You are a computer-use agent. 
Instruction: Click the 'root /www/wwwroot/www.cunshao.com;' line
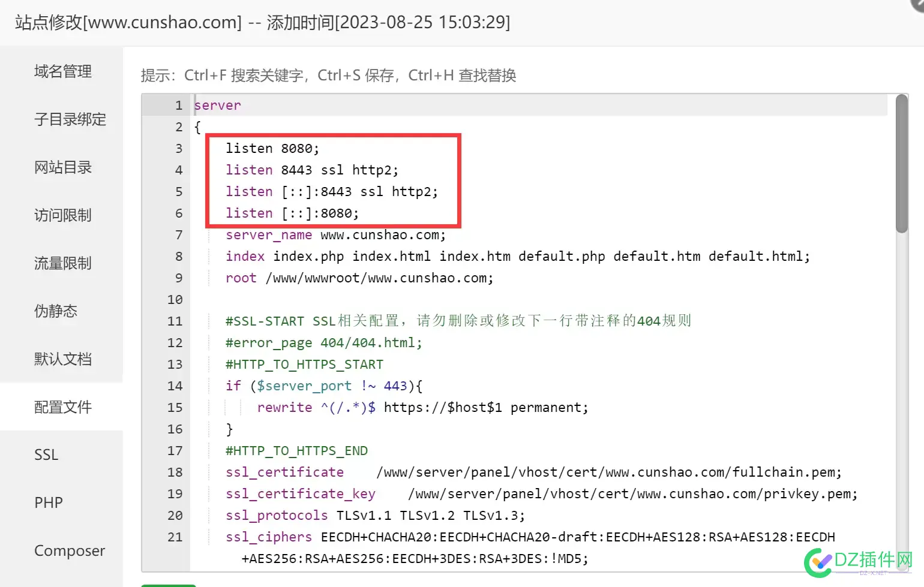point(359,278)
